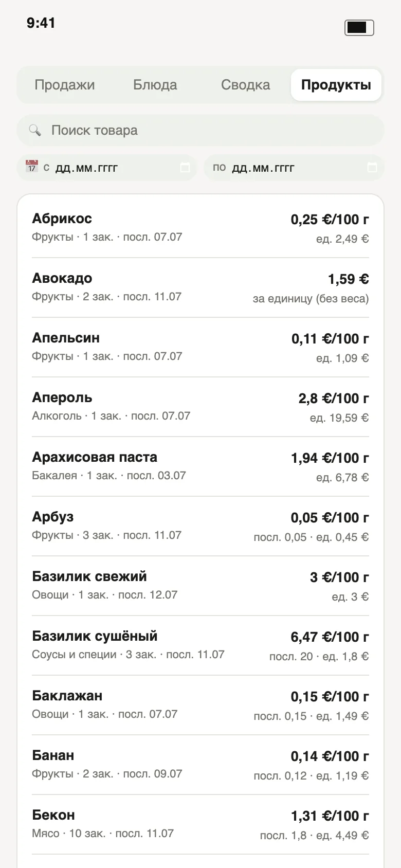Tap the Банан product entry
The height and width of the screenshot is (868, 401).
click(200, 765)
